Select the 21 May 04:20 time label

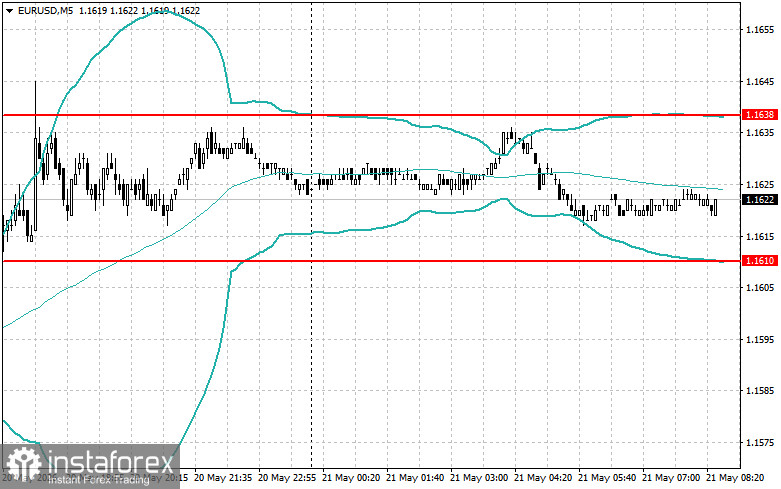click(x=543, y=478)
